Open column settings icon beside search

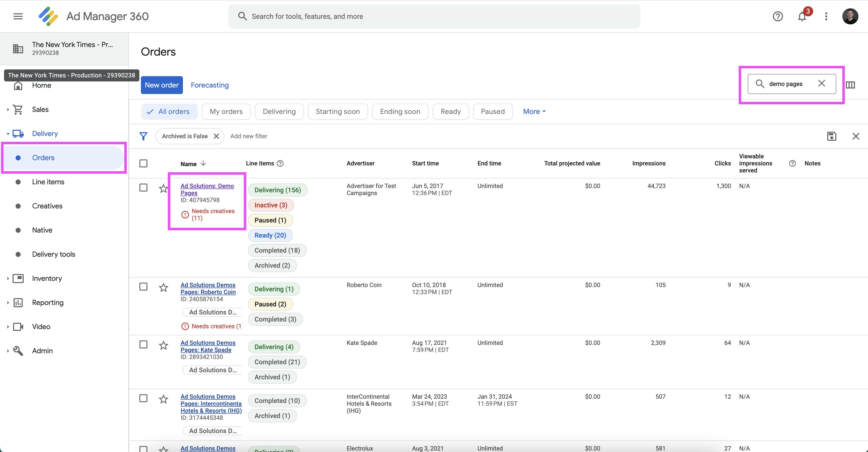850,85
